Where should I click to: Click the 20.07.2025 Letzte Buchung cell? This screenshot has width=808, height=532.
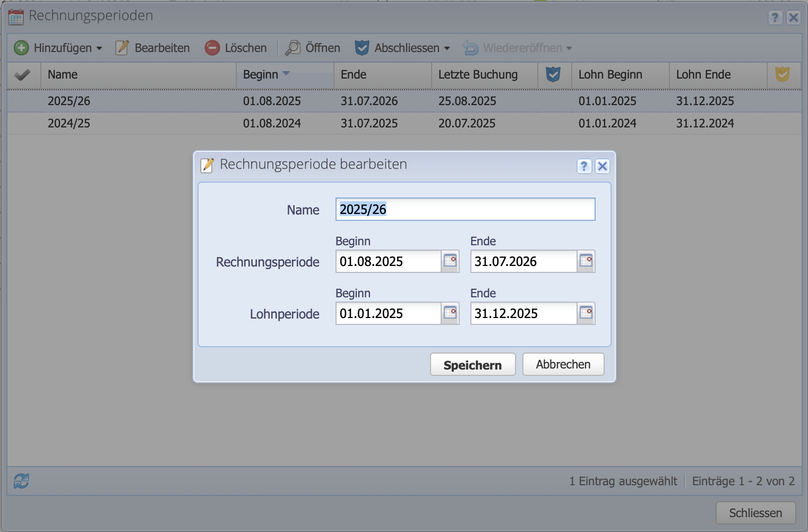(x=467, y=123)
